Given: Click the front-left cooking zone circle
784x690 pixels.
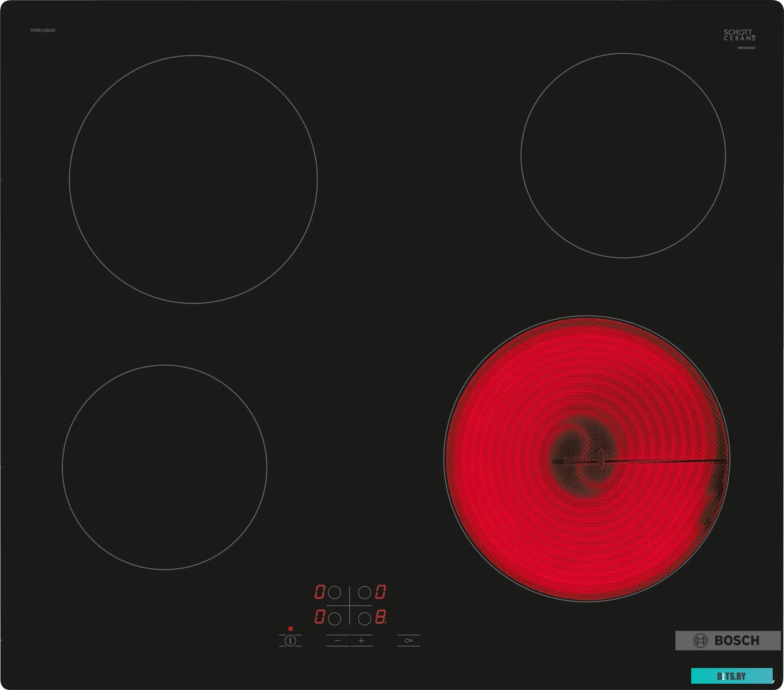Looking at the screenshot, I should (x=164, y=467).
